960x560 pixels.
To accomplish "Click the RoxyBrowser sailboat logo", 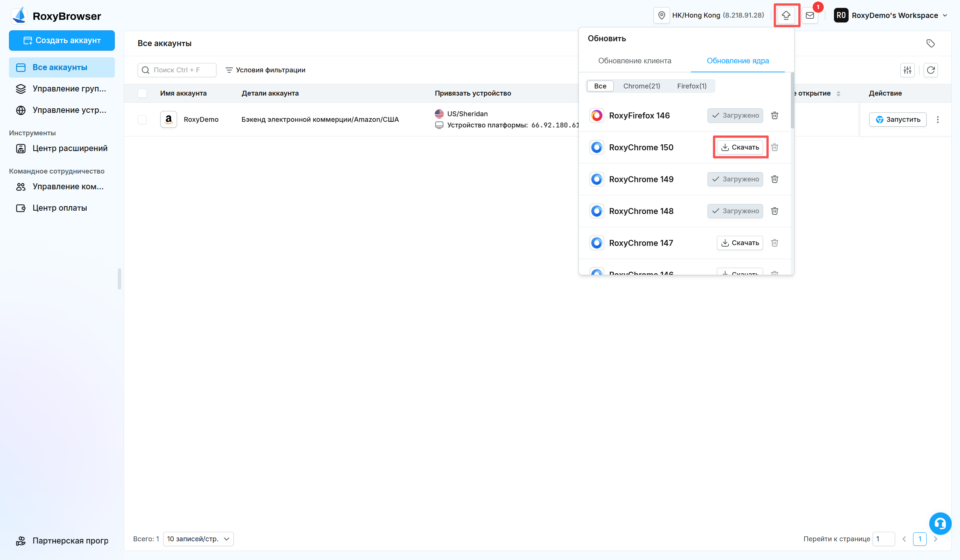I will 19,16.
